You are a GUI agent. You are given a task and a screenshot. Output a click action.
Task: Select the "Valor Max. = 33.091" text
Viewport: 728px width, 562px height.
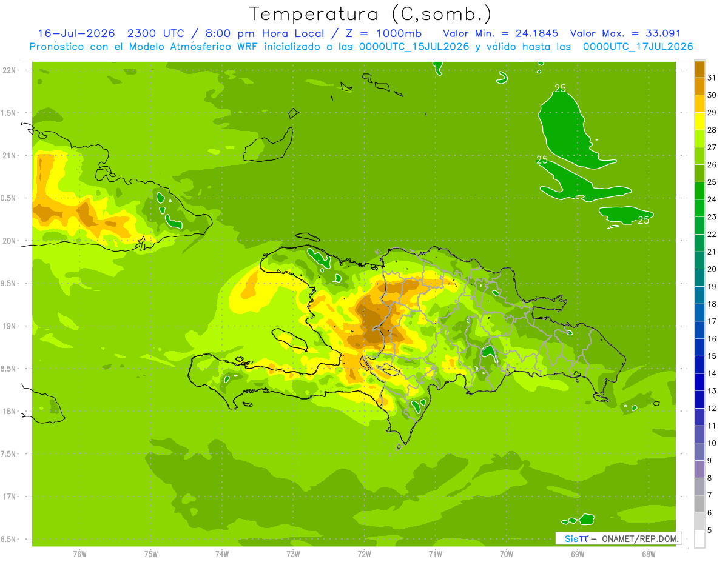[x=625, y=33]
